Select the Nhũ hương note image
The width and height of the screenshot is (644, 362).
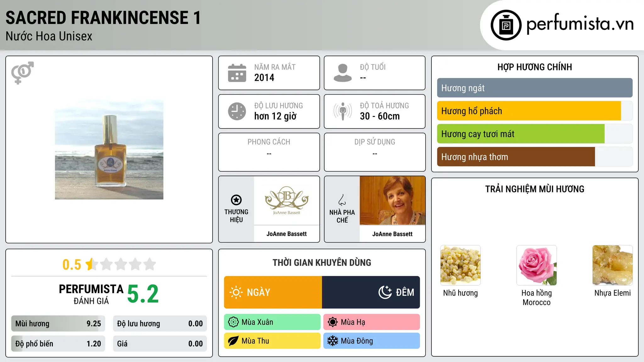pyautogui.click(x=460, y=265)
